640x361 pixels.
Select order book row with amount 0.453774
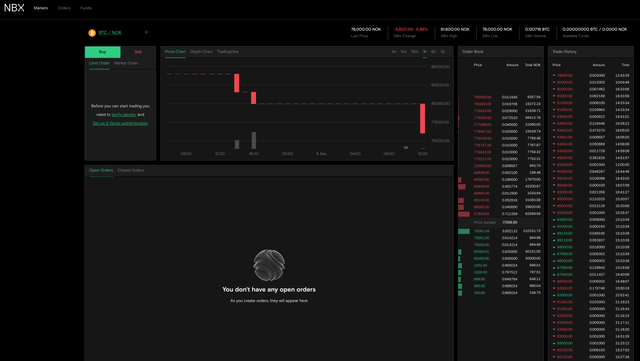point(501,187)
